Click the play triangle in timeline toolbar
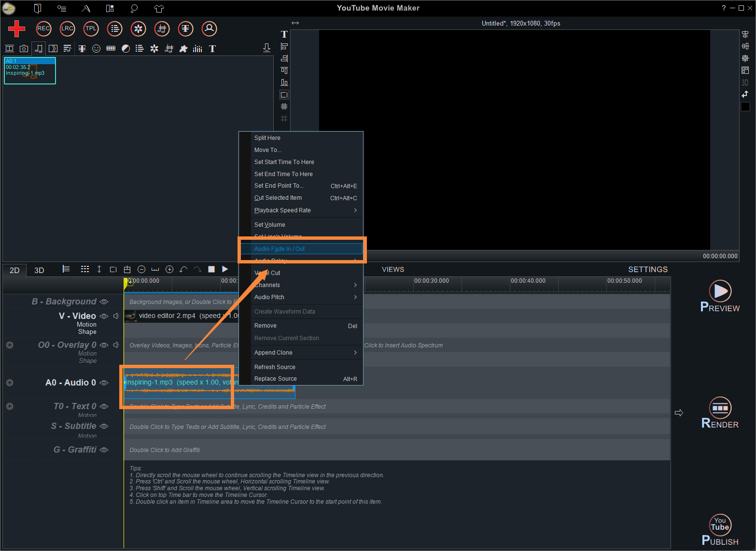This screenshot has width=756, height=551. pyautogui.click(x=225, y=269)
